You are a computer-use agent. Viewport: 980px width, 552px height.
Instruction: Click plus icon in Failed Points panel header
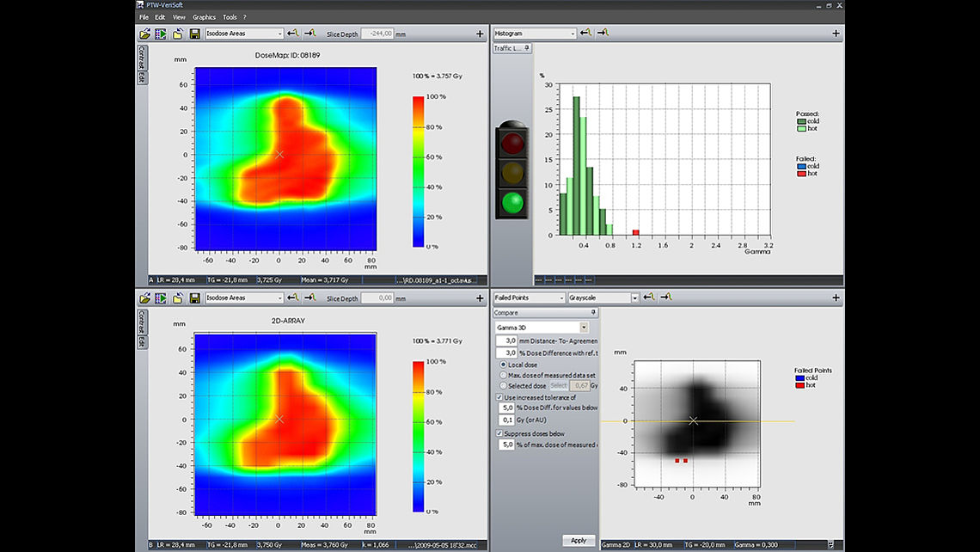pyautogui.click(x=836, y=298)
